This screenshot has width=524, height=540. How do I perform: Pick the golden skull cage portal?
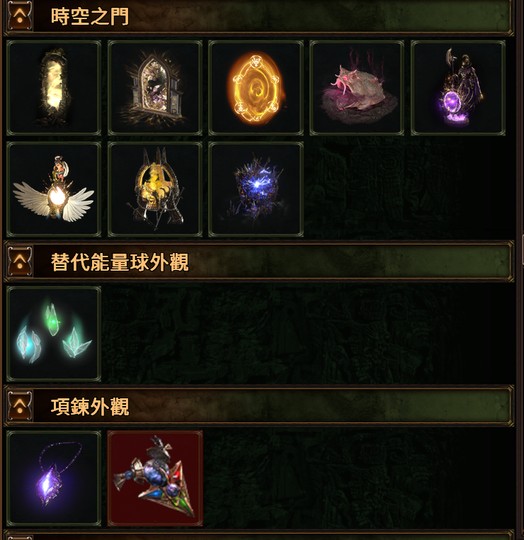click(x=155, y=189)
